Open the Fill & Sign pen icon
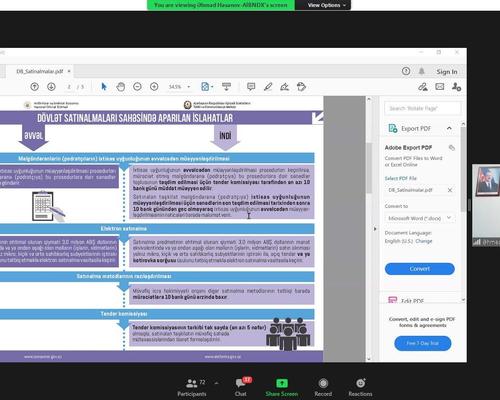This screenshot has height=400, width=500. point(423,87)
